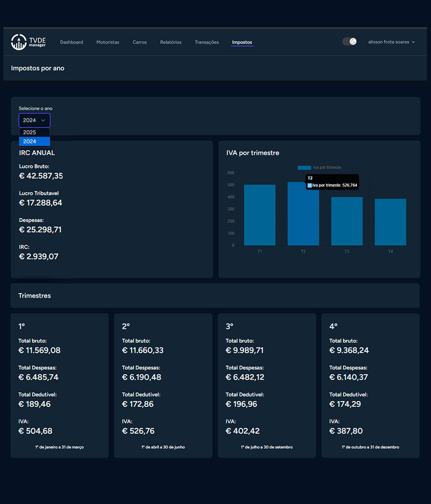Toggle the dark mode switch

[350, 41]
